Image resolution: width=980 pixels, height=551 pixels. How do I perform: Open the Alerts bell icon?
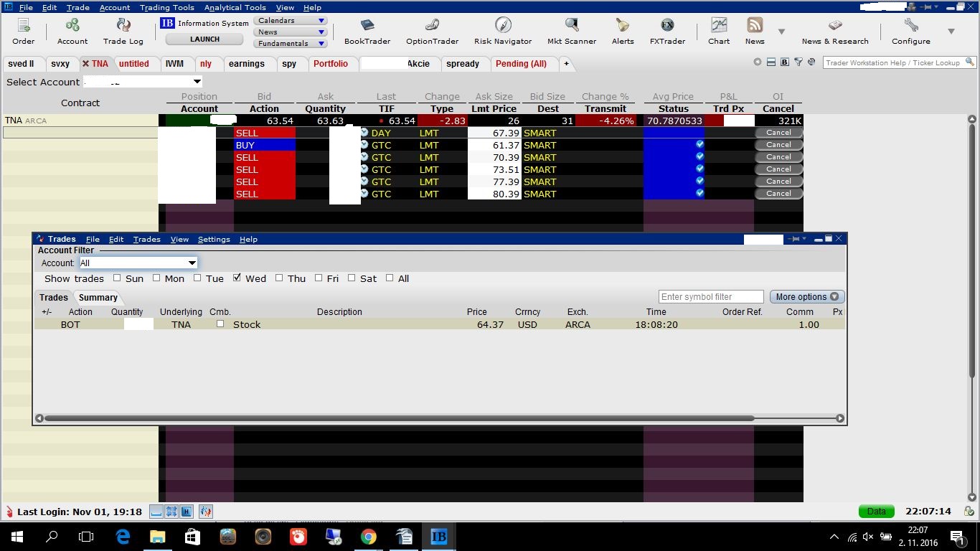tap(623, 31)
